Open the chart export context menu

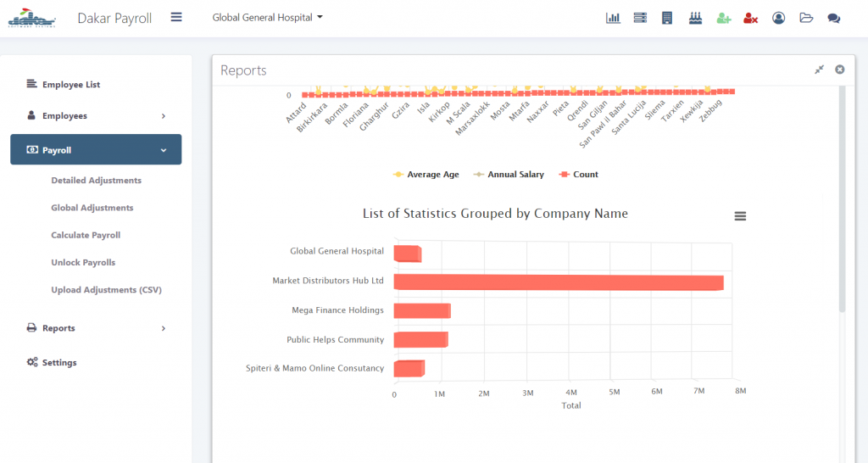pyautogui.click(x=740, y=216)
